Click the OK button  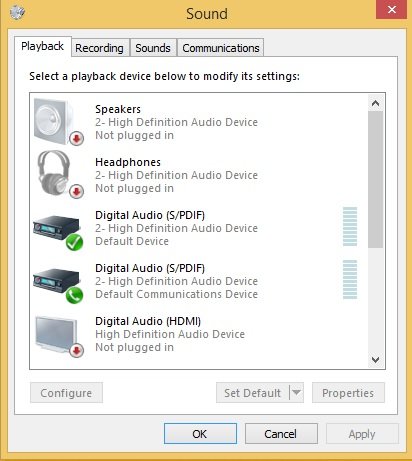click(x=200, y=434)
